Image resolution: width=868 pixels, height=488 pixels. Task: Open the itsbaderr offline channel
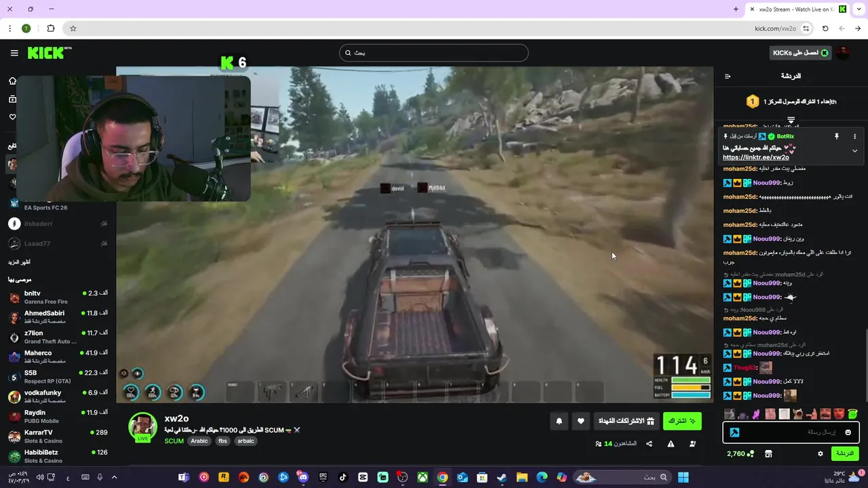pos(58,224)
